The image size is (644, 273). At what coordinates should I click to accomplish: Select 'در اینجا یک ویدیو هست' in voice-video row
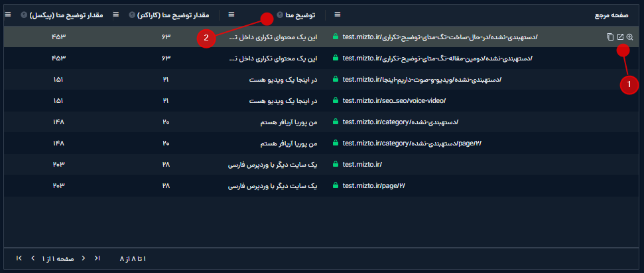pyautogui.click(x=283, y=101)
